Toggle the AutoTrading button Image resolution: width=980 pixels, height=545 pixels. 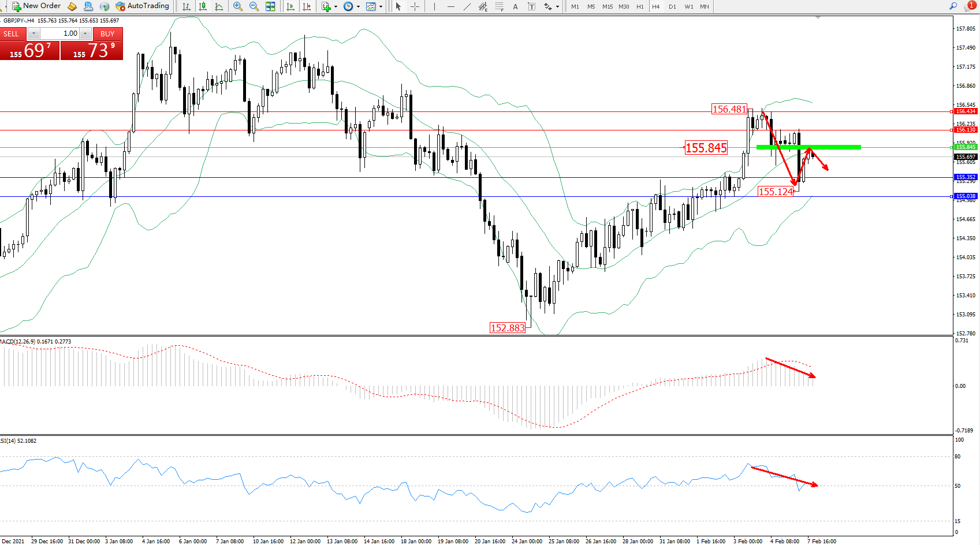click(142, 6)
